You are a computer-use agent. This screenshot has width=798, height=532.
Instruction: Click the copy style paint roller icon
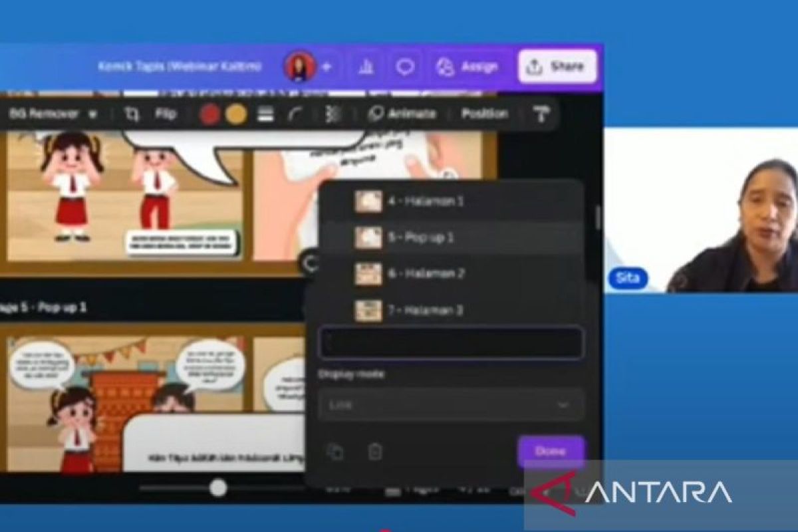tap(541, 114)
